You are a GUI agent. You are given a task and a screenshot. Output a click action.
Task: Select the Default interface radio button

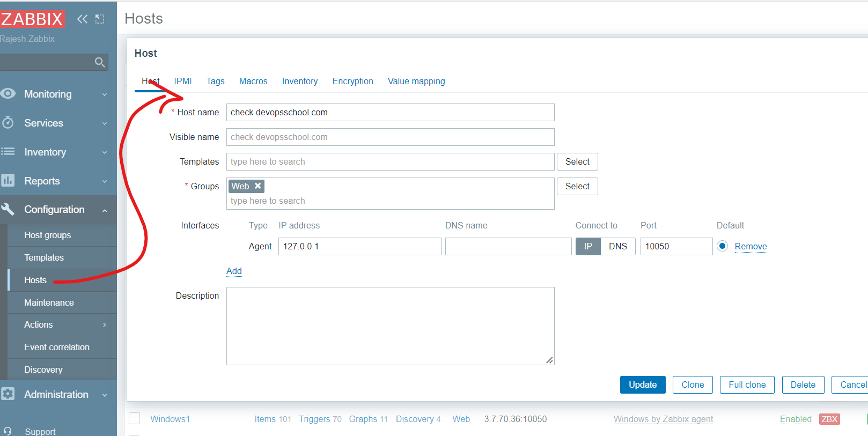[722, 246]
